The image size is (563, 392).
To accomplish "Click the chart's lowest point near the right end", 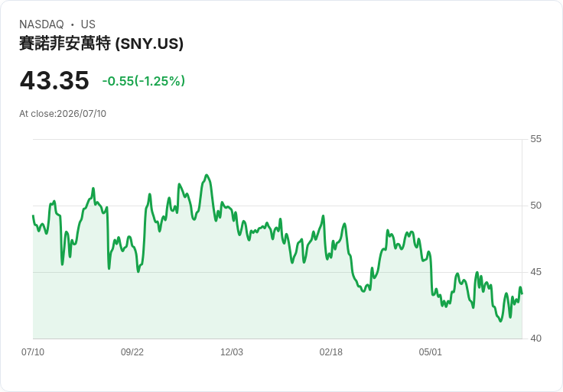I will coord(500,321).
